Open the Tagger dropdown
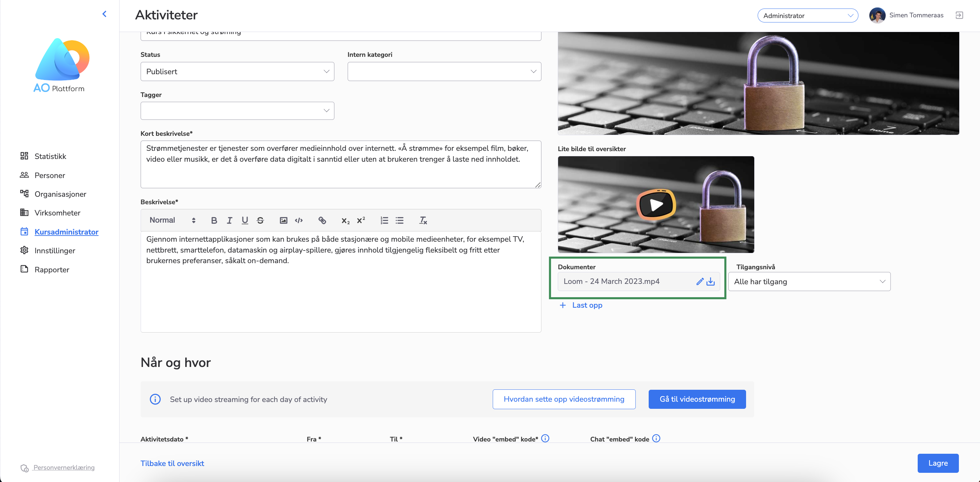Screen dimensions: 980x482 click(x=237, y=111)
